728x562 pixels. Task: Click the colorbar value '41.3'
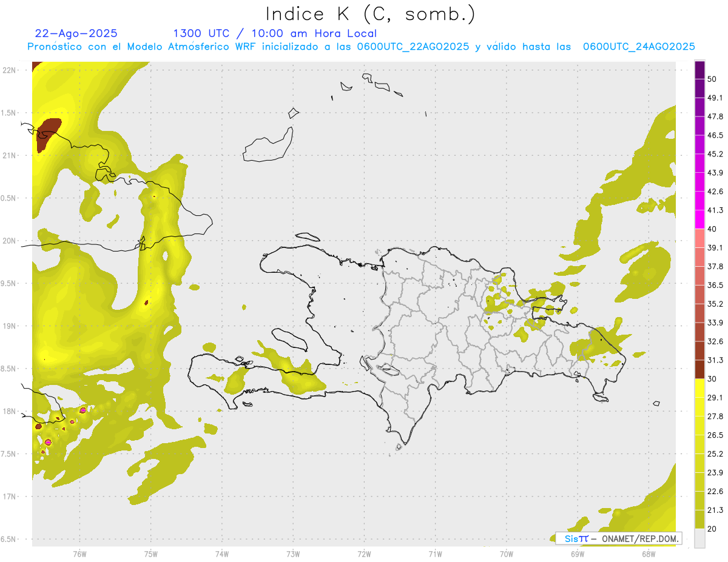[x=715, y=210]
